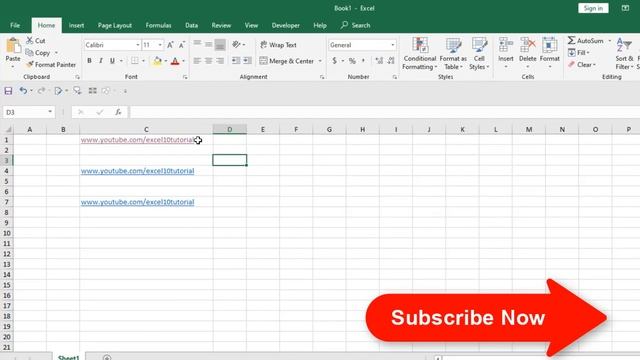Undo the last action
The width and height of the screenshot is (640, 360).
[23, 91]
